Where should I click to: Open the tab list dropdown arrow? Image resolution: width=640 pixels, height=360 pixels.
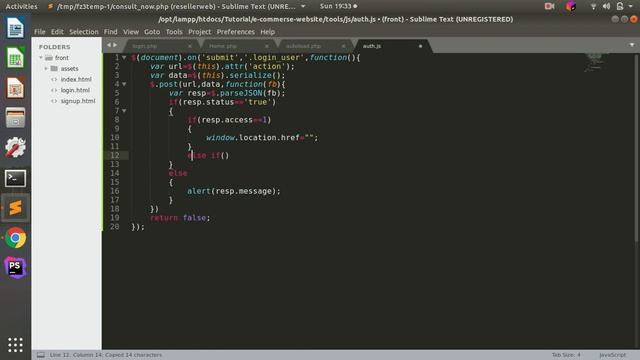(632, 45)
